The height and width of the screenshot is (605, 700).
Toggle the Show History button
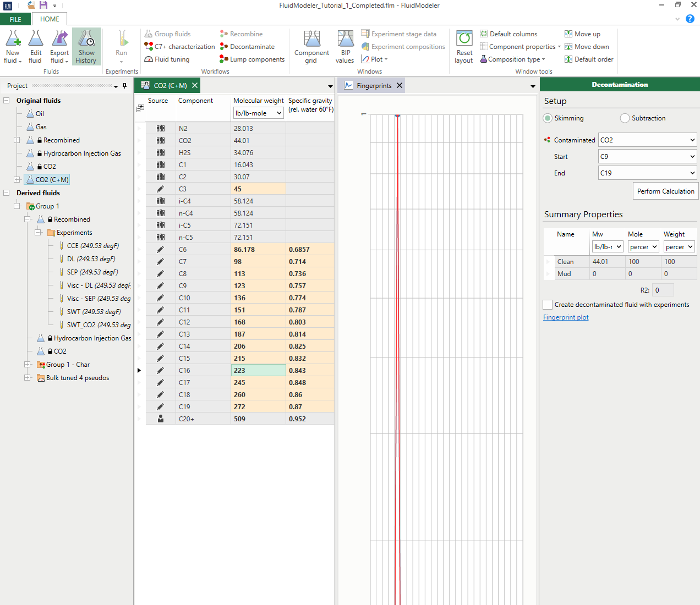point(86,47)
